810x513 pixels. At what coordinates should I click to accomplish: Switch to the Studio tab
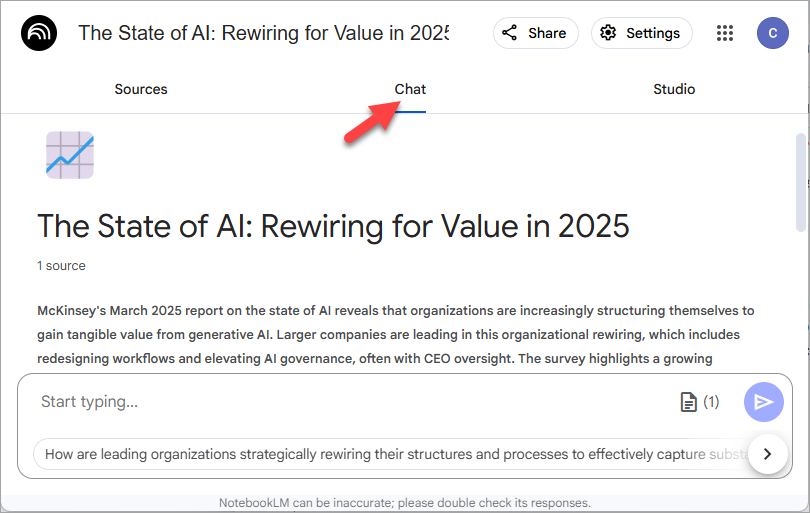pyautogui.click(x=674, y=89)
